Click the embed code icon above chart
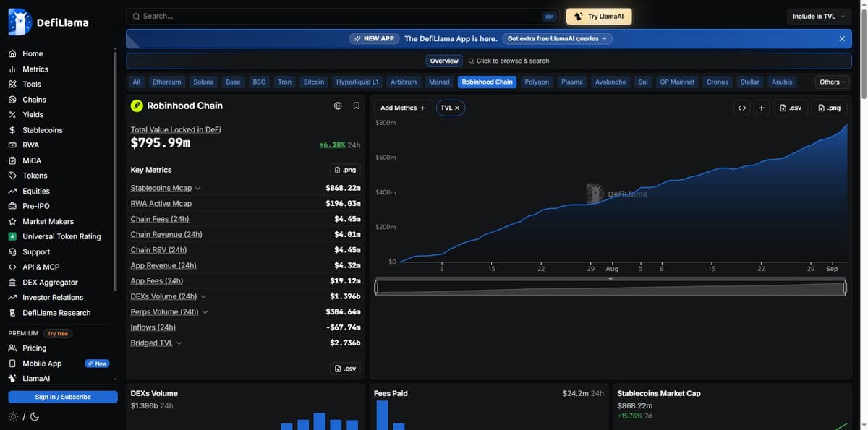The height and width of the screenshot is (430, 868). [x=741, y=108]
